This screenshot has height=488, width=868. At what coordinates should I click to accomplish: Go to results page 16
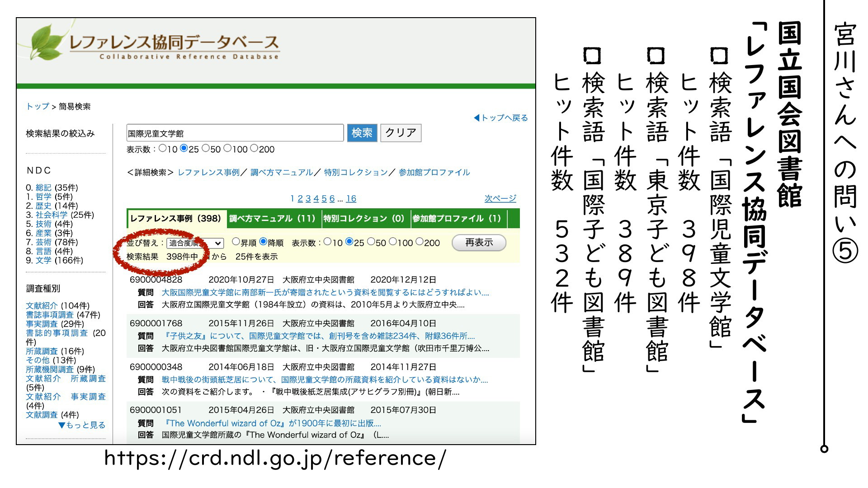tap(351, 199)
